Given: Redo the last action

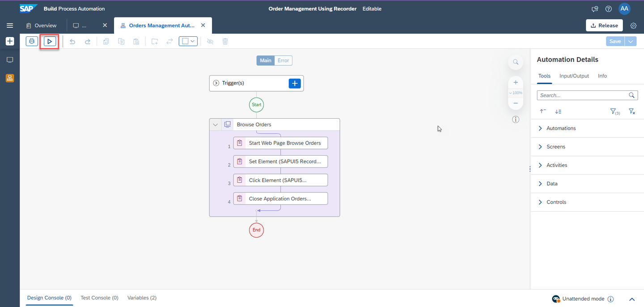Looking at the screenshot, I should pos(88,42).
